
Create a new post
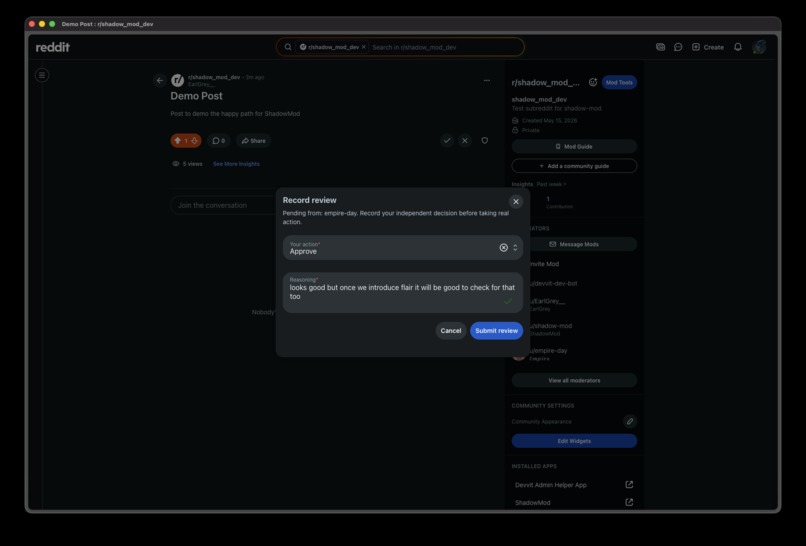pyautogui.click(x=708, y=47)
